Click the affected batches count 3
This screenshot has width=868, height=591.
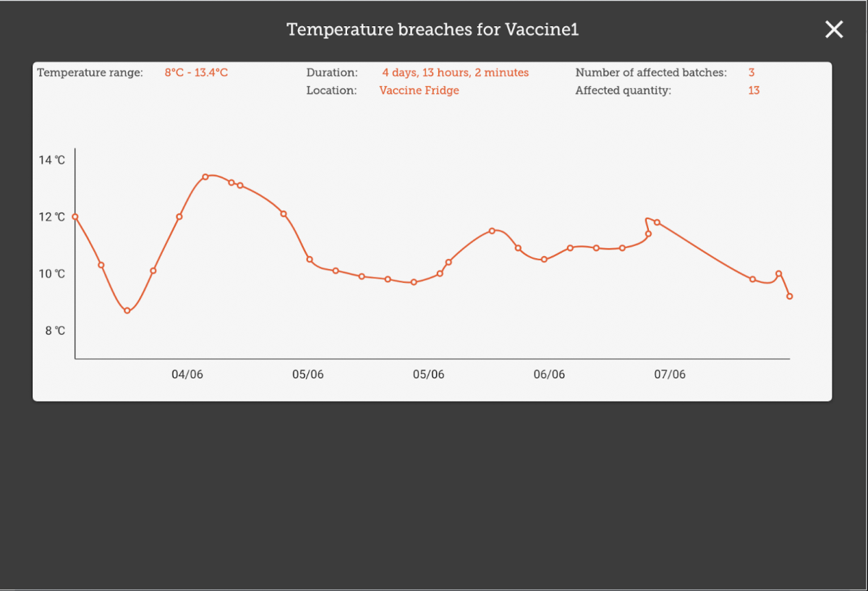[x=752, y=72]
